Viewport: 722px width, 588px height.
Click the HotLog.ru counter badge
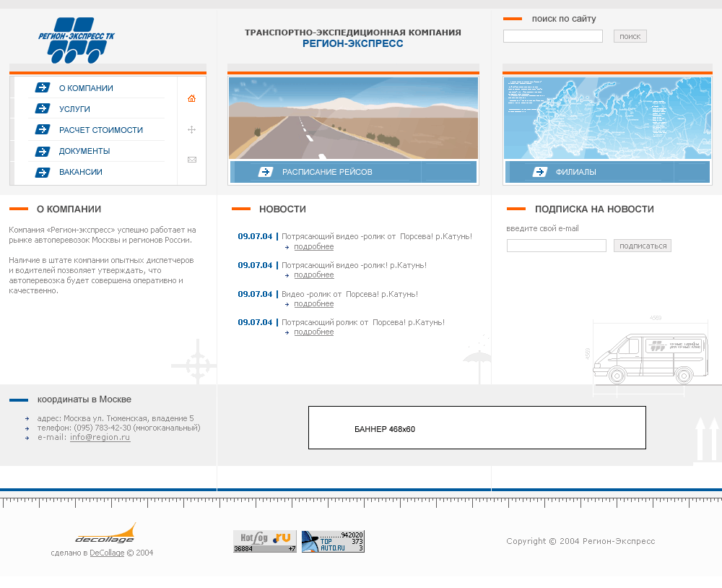point(265,542)
